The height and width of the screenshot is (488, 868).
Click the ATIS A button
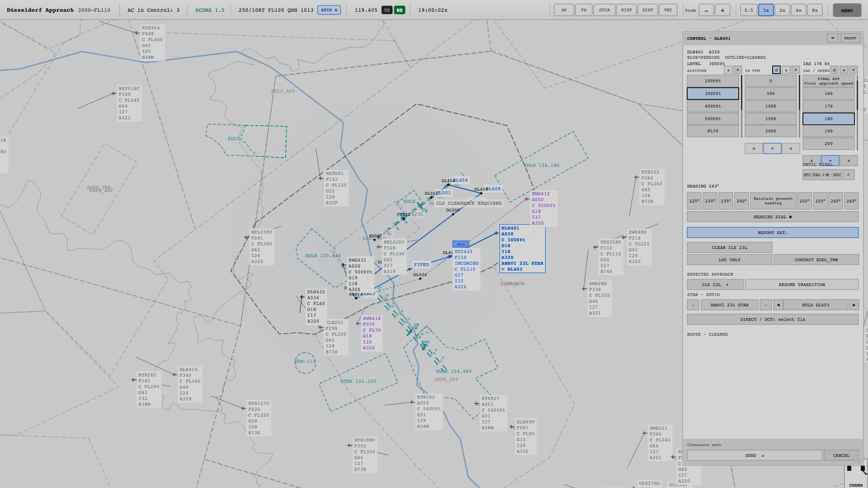[x=329, y=10]
